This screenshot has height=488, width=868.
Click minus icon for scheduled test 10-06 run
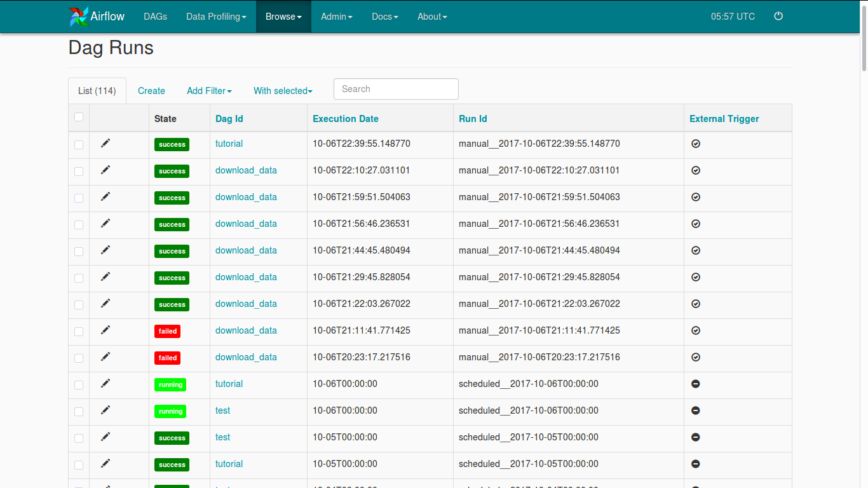[x=695, y=411]
